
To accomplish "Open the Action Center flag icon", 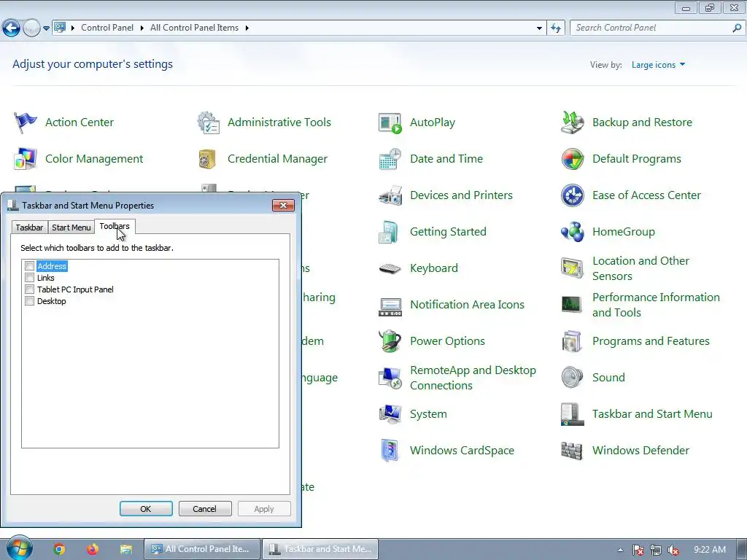I will point(26,122).
